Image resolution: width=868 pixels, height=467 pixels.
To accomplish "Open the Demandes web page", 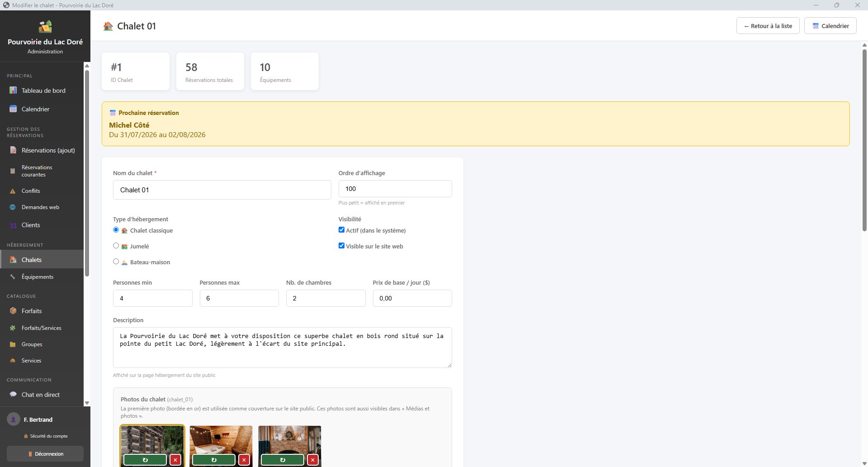I will pos(42,207).
